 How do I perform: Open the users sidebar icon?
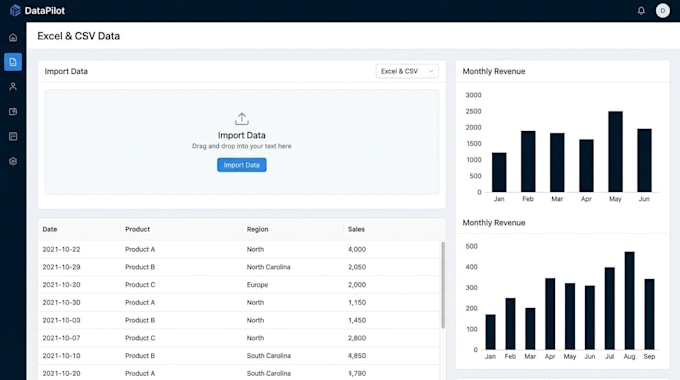(x=13, y=87)
